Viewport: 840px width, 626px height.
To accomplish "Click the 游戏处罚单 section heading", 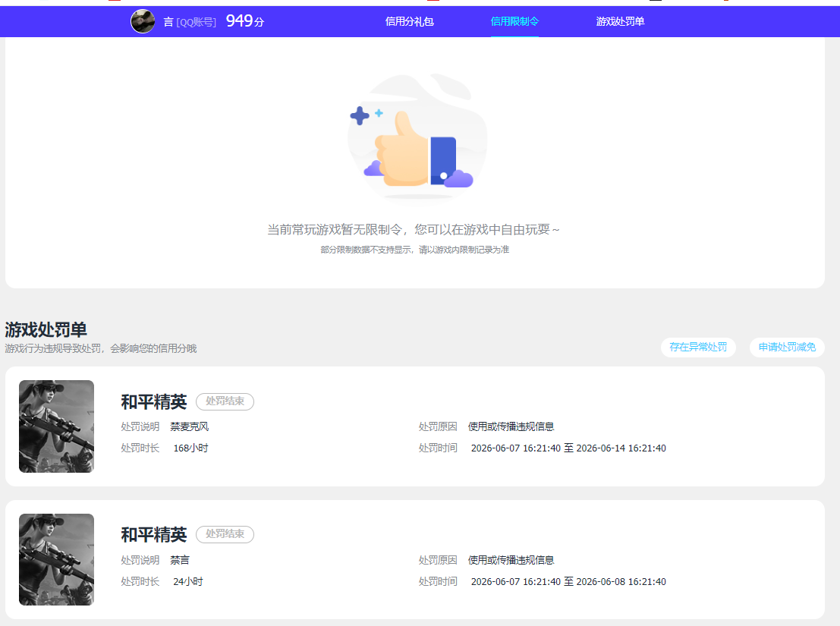I will (x=46, y=329).
